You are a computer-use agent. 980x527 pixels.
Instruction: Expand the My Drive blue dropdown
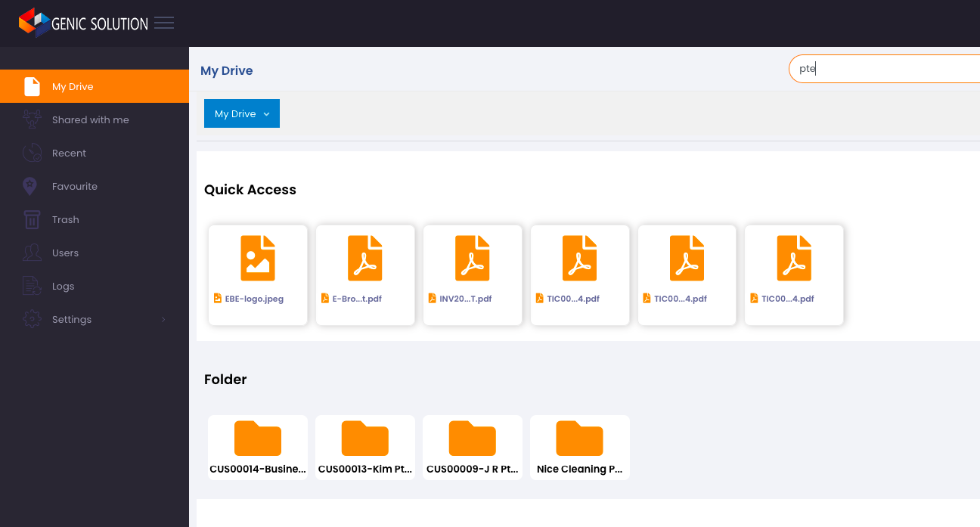pos(242,113)
